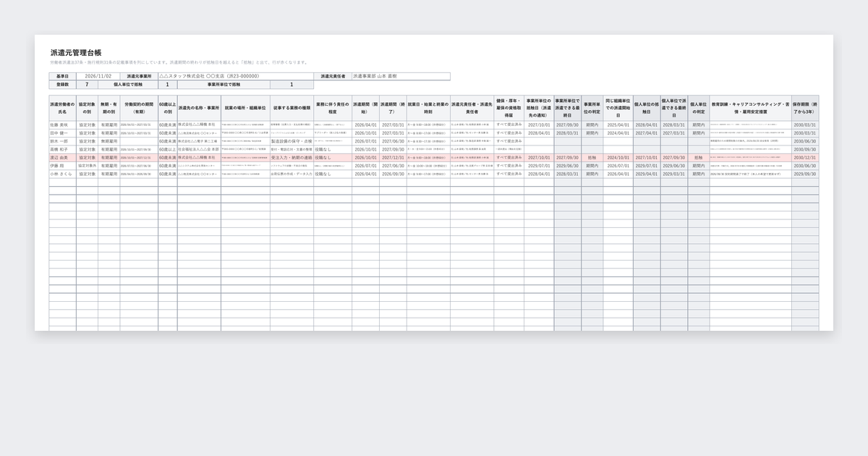
Task: Click worker name 田中 健一
Action: (x=62, y=133)
